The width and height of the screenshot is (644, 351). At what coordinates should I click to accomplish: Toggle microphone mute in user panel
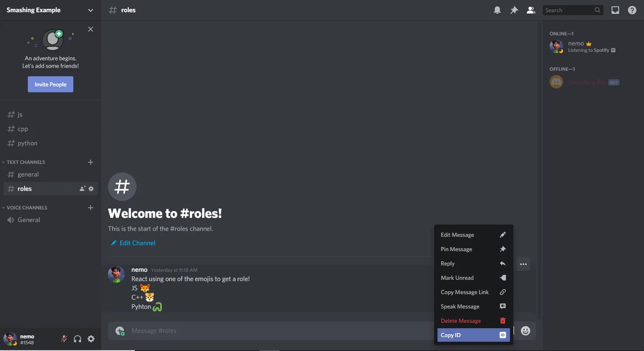click(x=64, y=339)
